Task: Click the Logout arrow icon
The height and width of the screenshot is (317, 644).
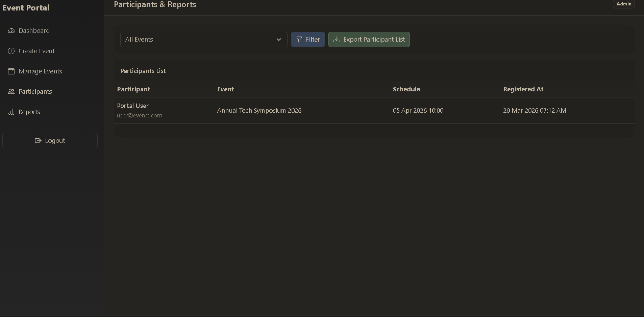Action: (x=38, y=140)
